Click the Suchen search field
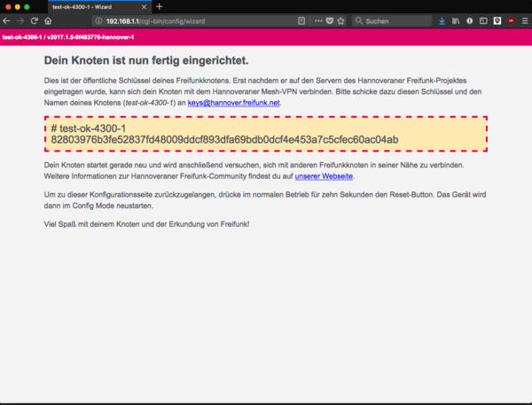Screen dimensions: 532x405 tap(395, 20)
